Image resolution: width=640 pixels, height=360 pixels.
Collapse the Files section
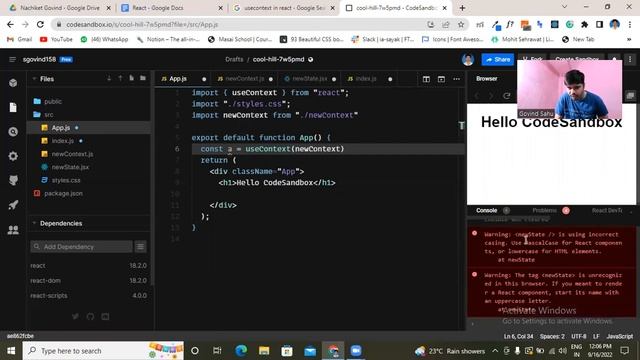[x=34, y=78]
